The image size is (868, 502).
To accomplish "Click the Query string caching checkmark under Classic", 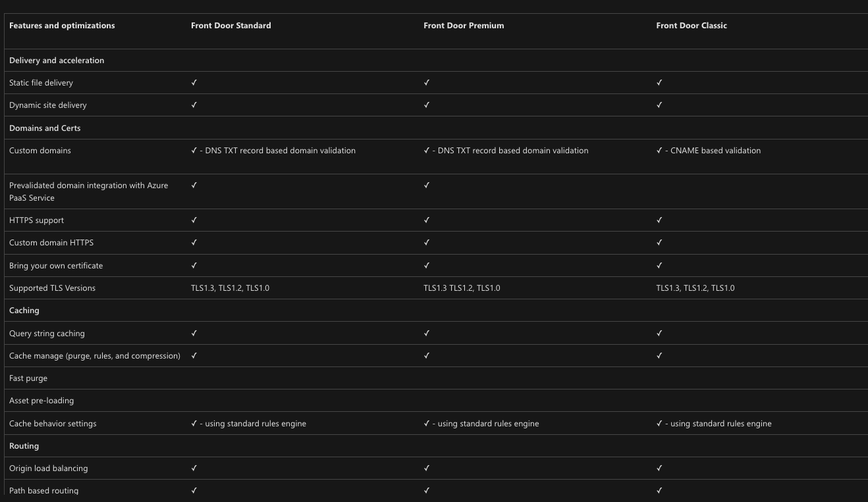I will pos(659,334).
